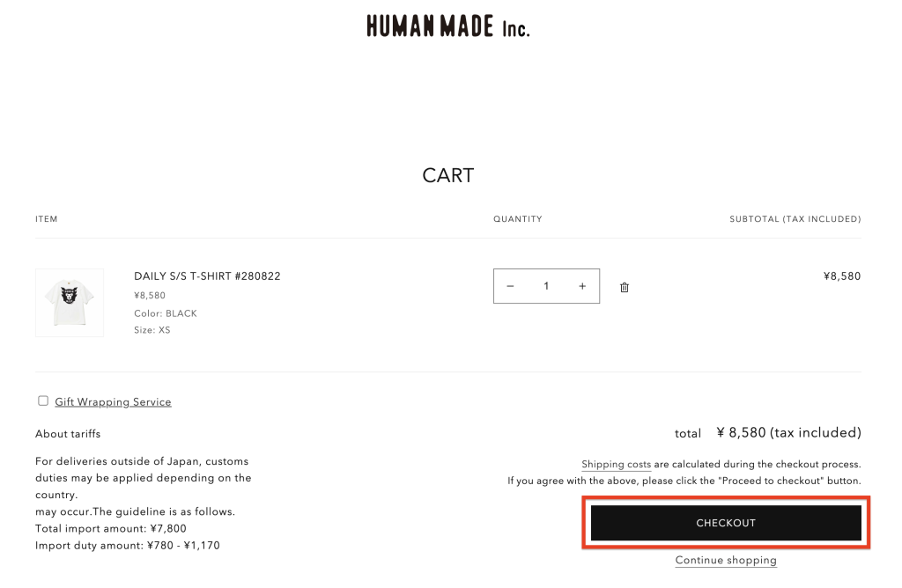Decrease quantity with the minus button
The width and height of the screenshot is (902, 588).
(x=510, y=286)
